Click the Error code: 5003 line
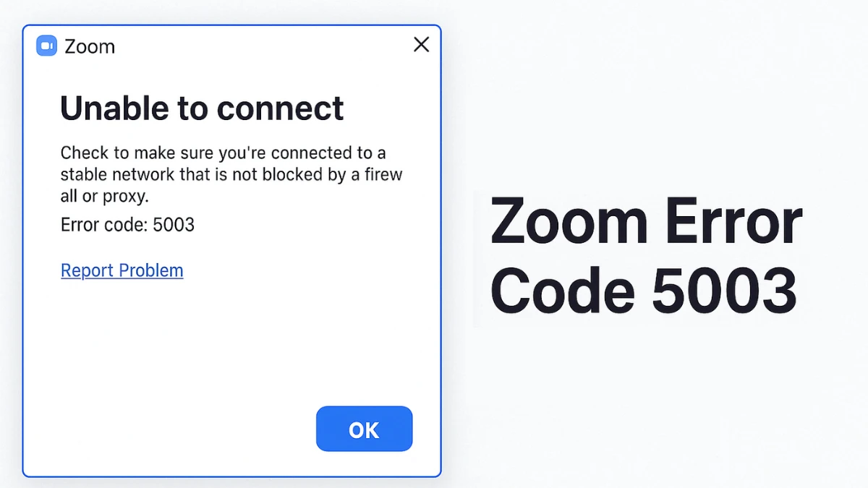868x488 pixels. tap(128, 224)
